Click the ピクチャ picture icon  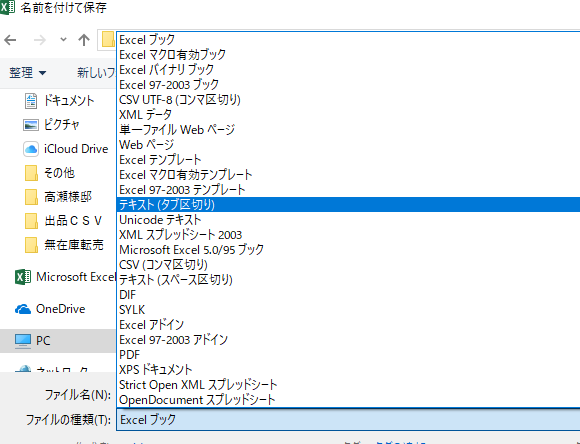coord(31,125)
